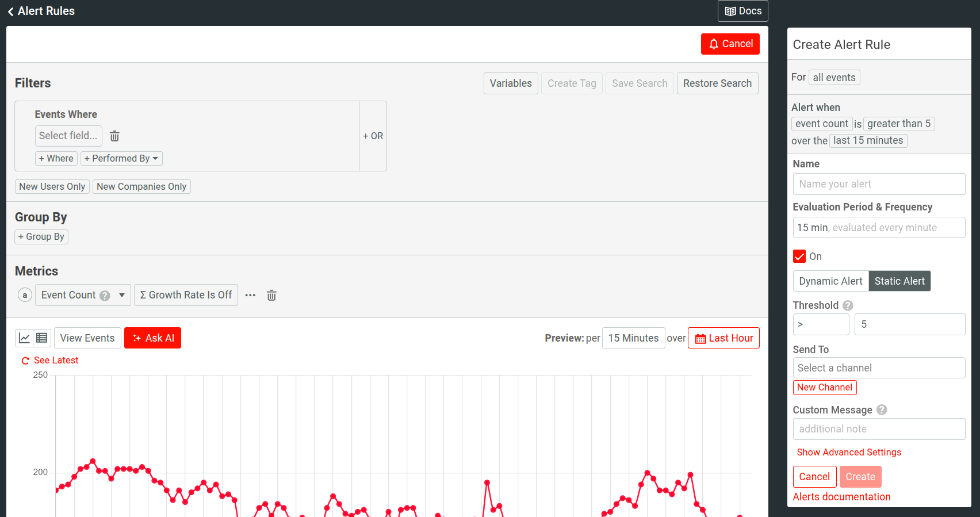Switch to line chart view icon
The image size is (980, 517).
click(x=24, y=338)
